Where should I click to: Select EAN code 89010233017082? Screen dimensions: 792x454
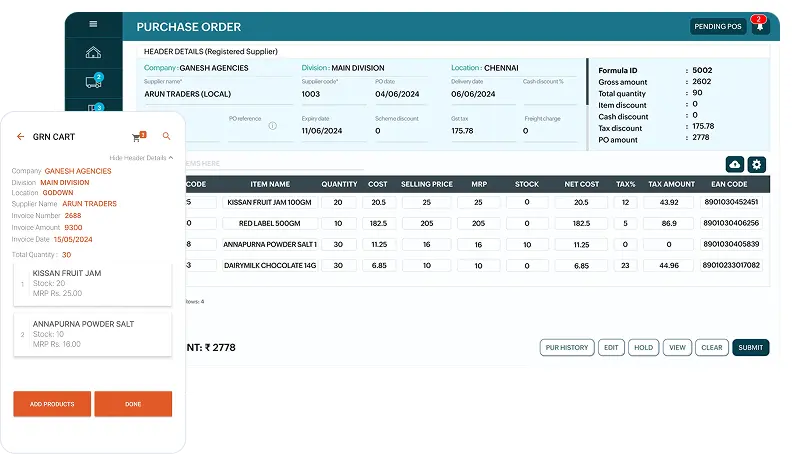[731, 265]
